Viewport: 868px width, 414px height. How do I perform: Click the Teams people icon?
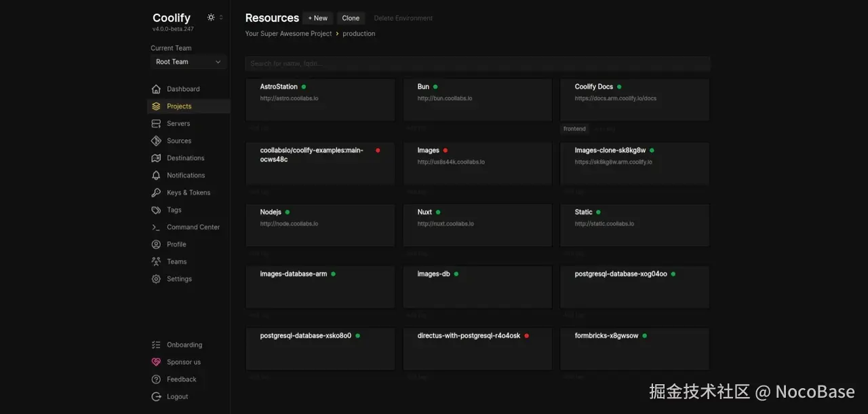coord(156,262)
